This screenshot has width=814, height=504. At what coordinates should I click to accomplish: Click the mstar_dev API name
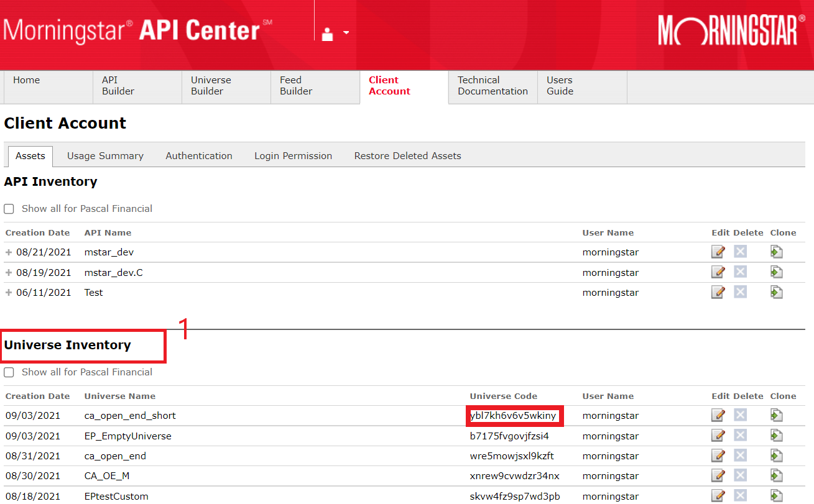pos(109,252)
